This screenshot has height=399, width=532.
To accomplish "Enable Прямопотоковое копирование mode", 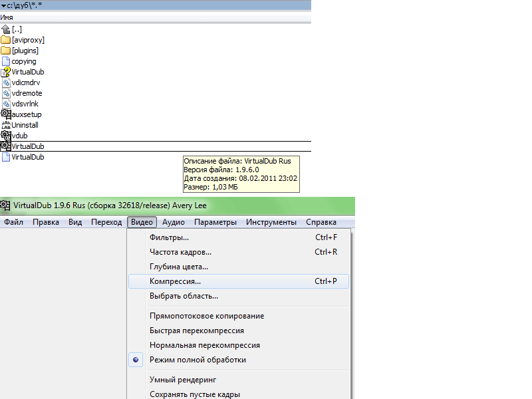I will [206, 316].
